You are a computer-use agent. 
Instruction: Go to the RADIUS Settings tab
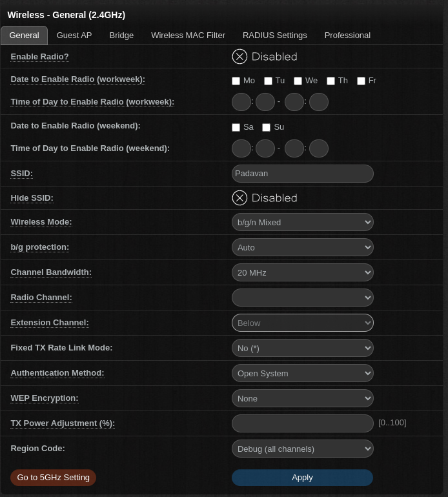(274, 35)
